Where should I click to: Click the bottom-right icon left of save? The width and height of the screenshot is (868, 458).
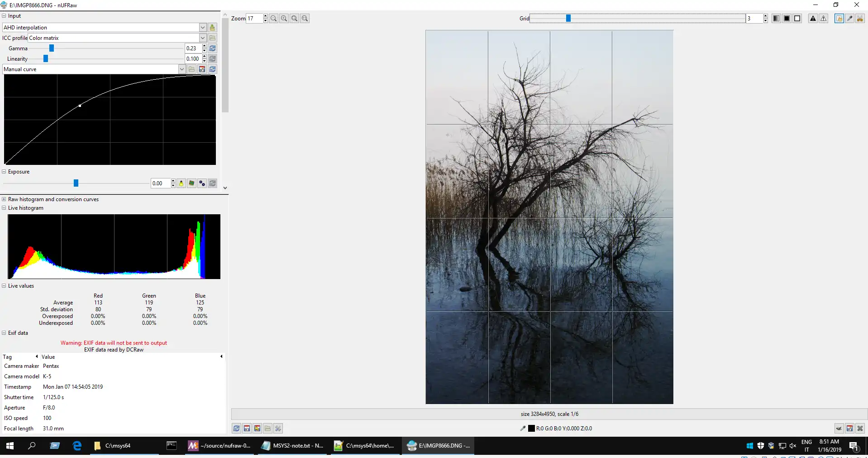(839, 429)
